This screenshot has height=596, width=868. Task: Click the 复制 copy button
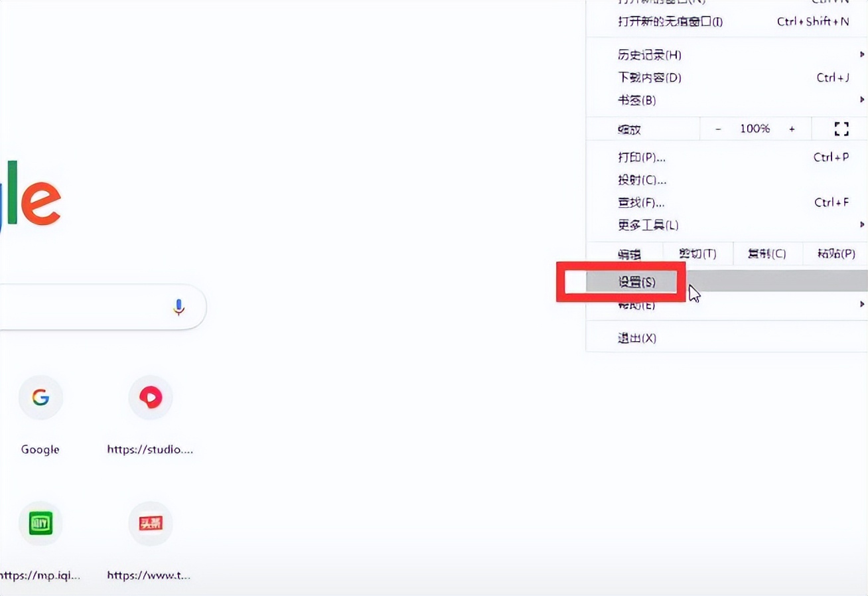click(766, 254)
